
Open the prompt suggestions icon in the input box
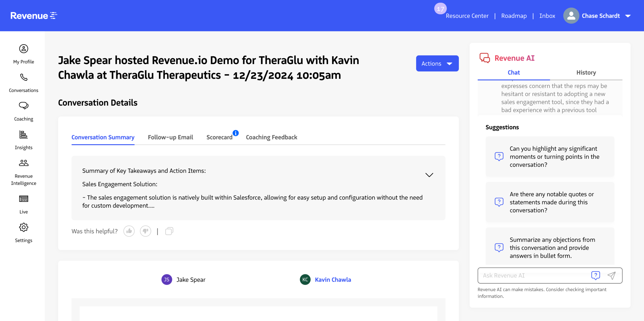[x=595, y=276]
